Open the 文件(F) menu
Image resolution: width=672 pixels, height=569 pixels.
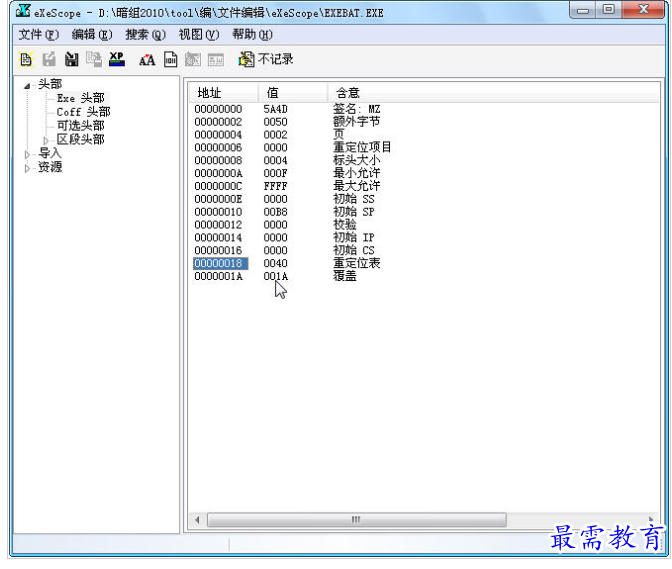[x=39, y=35]
